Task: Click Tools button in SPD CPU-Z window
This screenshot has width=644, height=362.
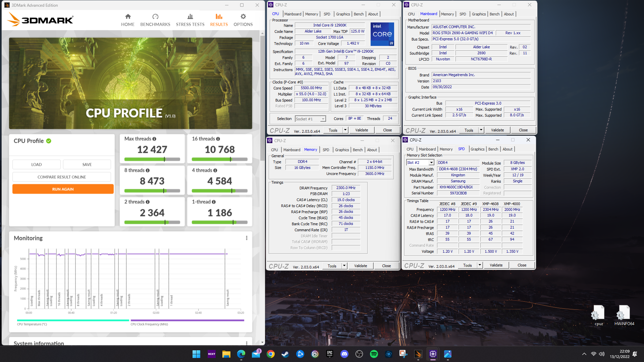Action: click(468, 265)
